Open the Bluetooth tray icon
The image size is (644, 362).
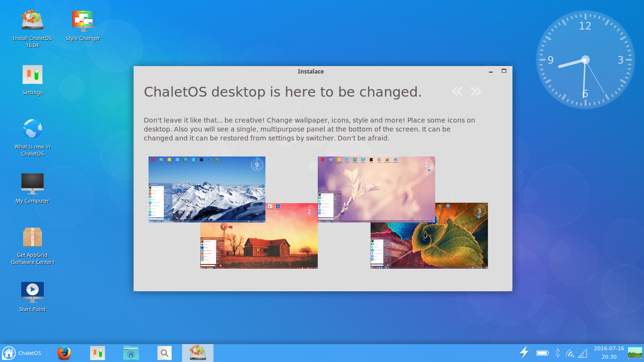pos(557,353)
